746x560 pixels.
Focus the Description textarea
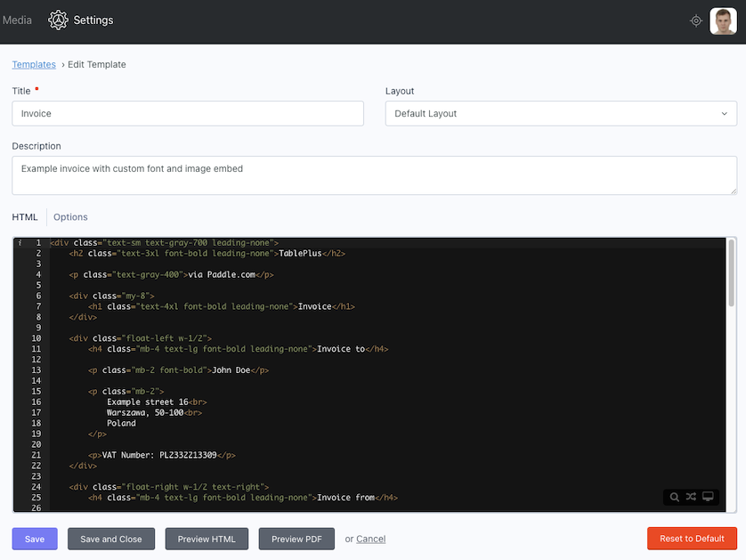point(375,175)
